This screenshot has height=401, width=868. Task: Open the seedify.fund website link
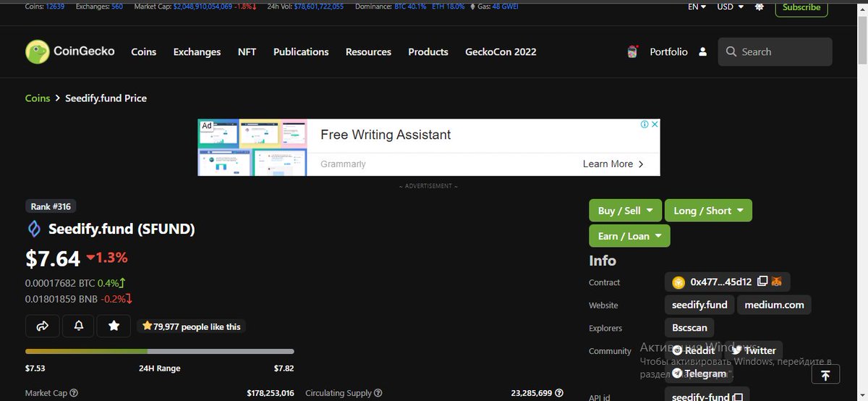point(699,305)
